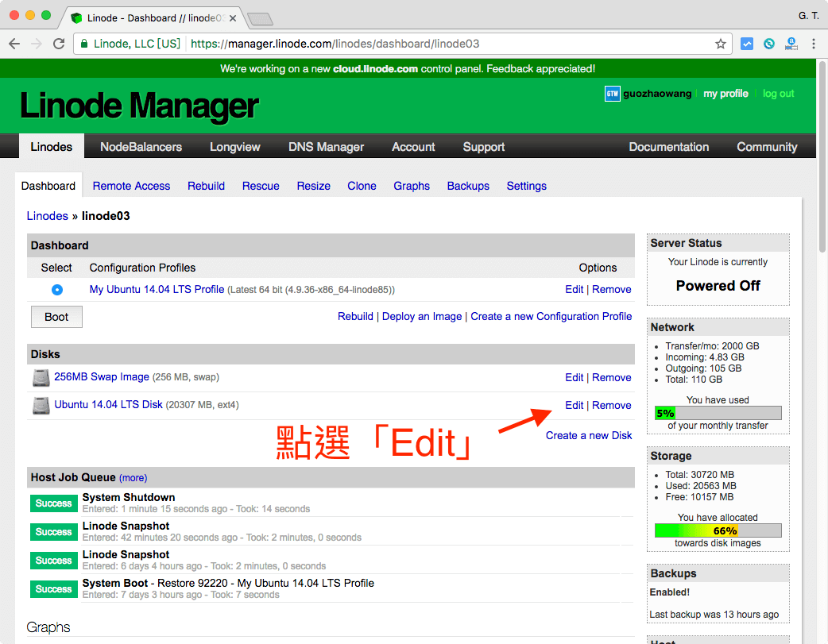Image resolution: width=828 pixels, height=644 pixels.
Task: Click the GTW avatar icon beside guozhaowang
Action: [612, 94]
